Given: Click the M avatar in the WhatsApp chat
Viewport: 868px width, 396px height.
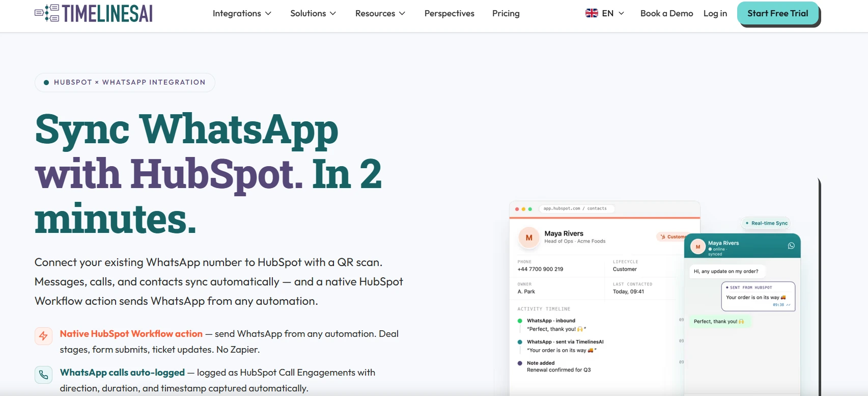Looking at the screenshot, I should pyautogui.click(x=698, y=247).
